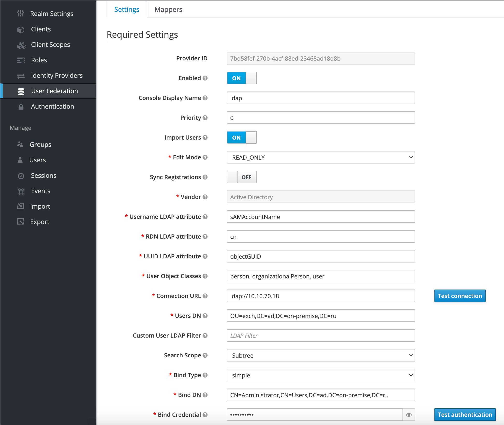Viewport: 504px width, 425px height.
Task: Click the Sessions clock icon
Action: pyautogui.click(x=21, y=176)
